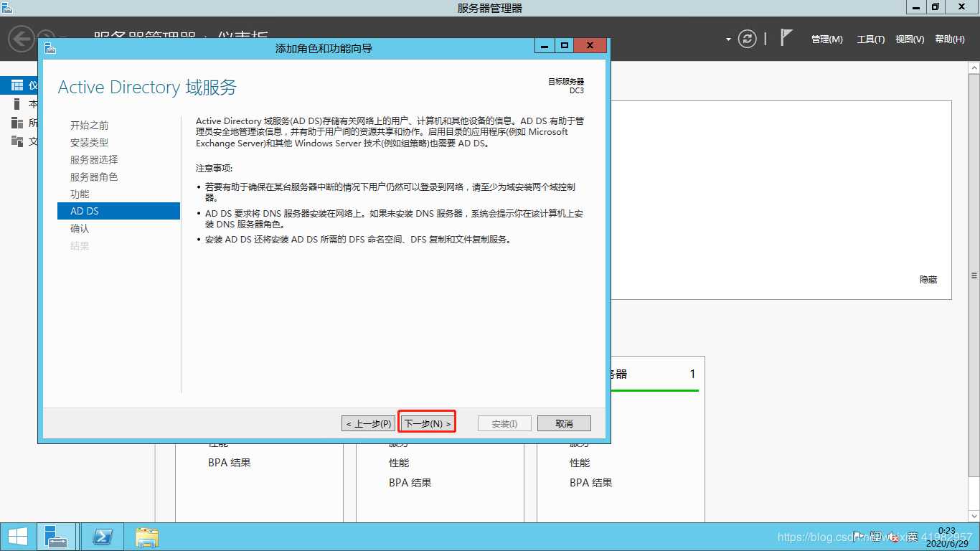Open the 视图(V) menu

pyautogui.click(x=910, y=39)
